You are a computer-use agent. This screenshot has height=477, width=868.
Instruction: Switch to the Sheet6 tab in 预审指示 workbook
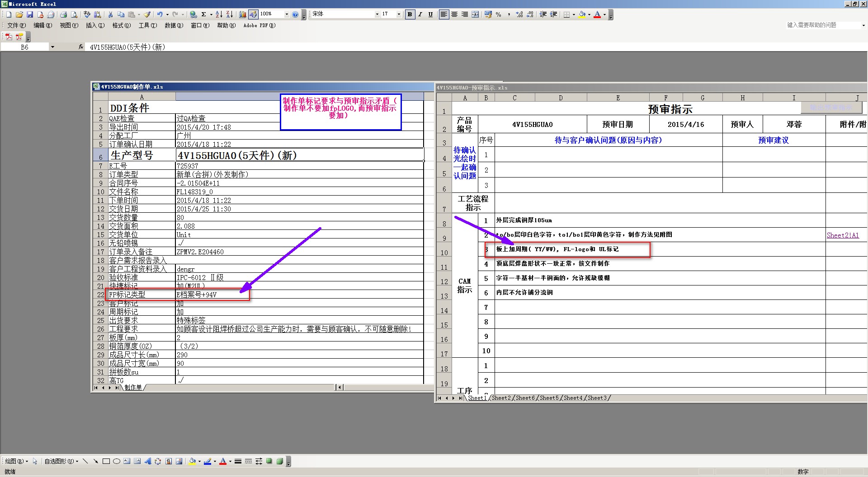525,398
